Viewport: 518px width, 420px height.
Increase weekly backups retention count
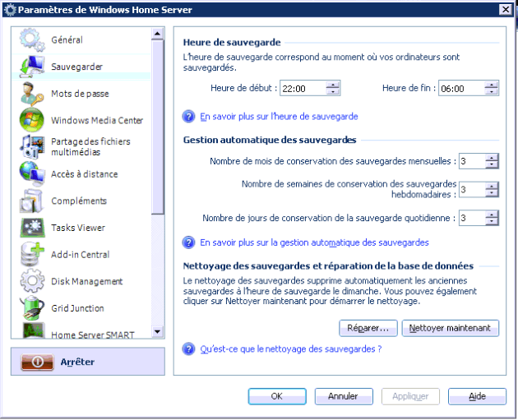[492, 187]
